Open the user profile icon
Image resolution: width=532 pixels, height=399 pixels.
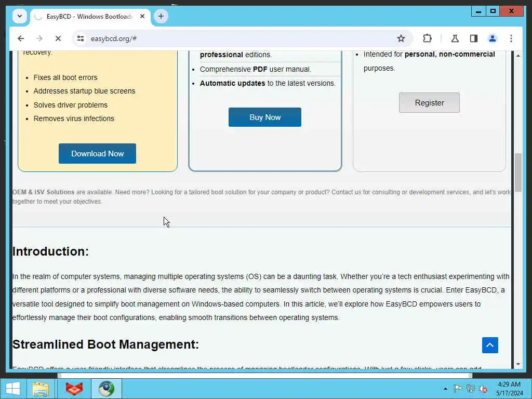493,38
